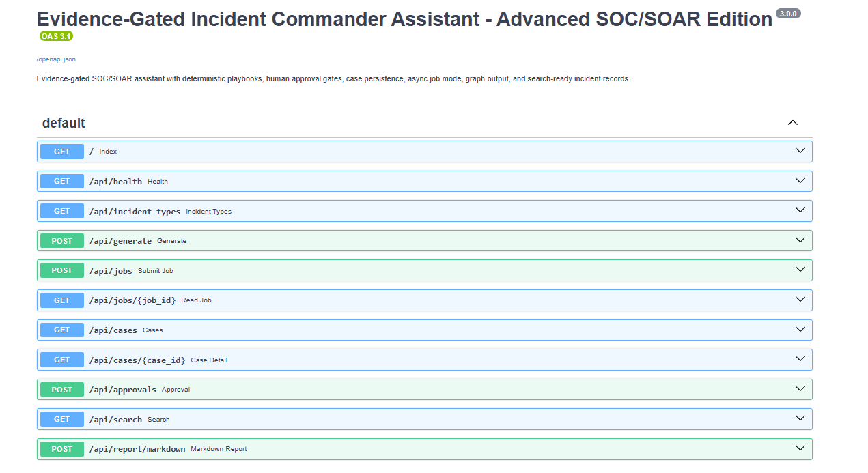Click the OAS 3.1 badge

point(56,36)
